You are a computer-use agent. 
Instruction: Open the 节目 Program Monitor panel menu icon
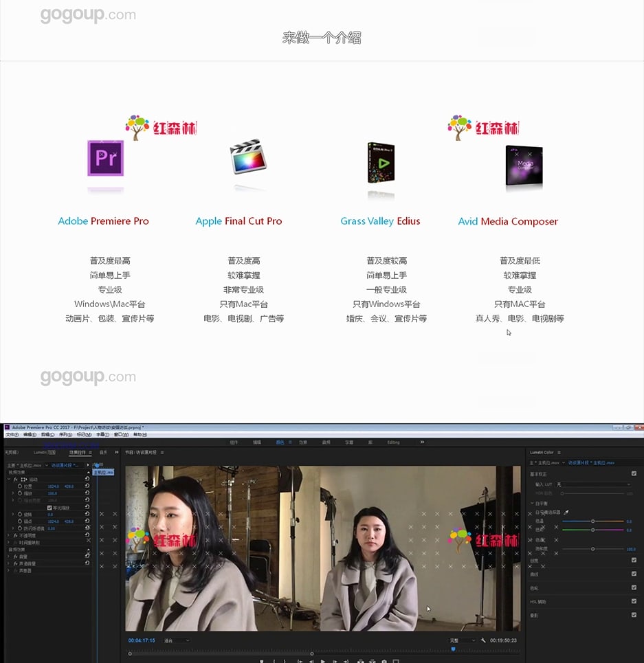click(162, 453)
